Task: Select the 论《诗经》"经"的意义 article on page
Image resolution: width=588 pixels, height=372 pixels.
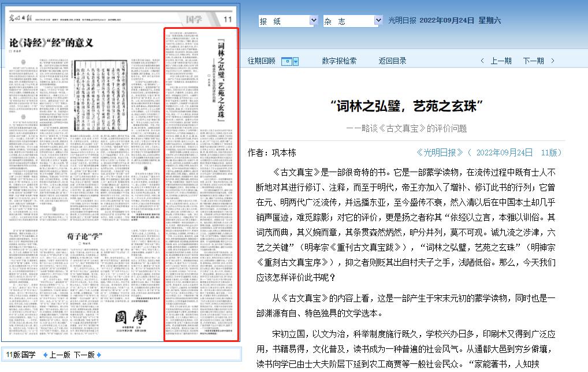Action: [x=51, y=43]
